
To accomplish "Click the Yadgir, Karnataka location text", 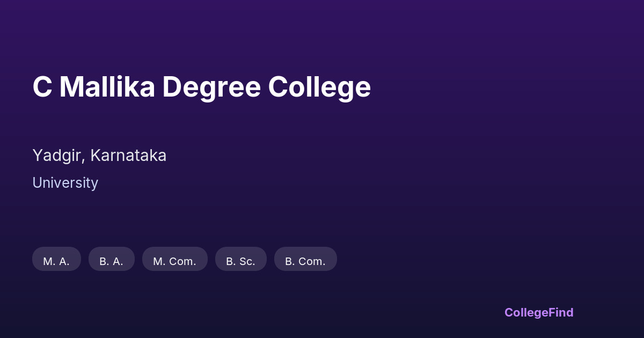I will click(x=99, y=155).
